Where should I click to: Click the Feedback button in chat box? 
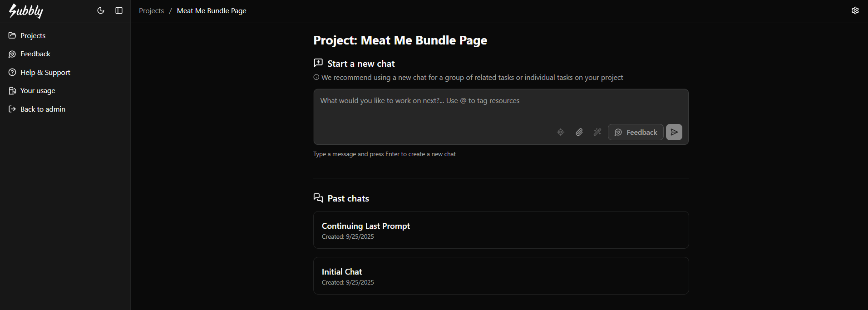point(636,132)
